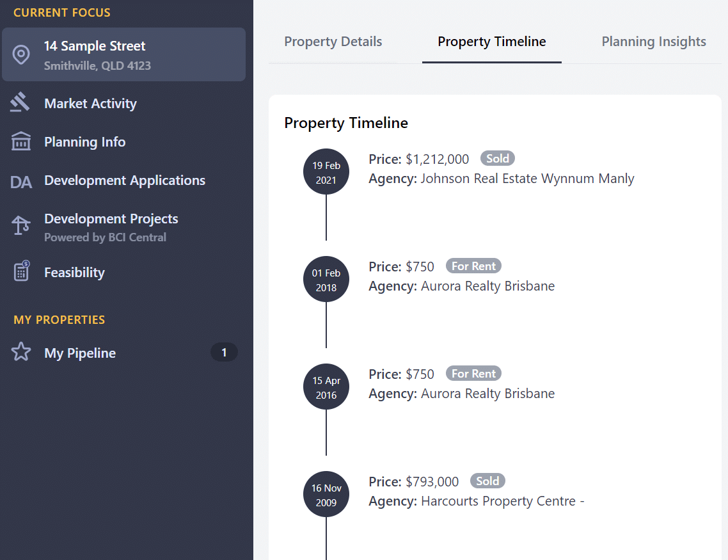The image size is (728, 560).
Task: Click the Market Activity gavel icon
Action: click(x=20, y=102)
